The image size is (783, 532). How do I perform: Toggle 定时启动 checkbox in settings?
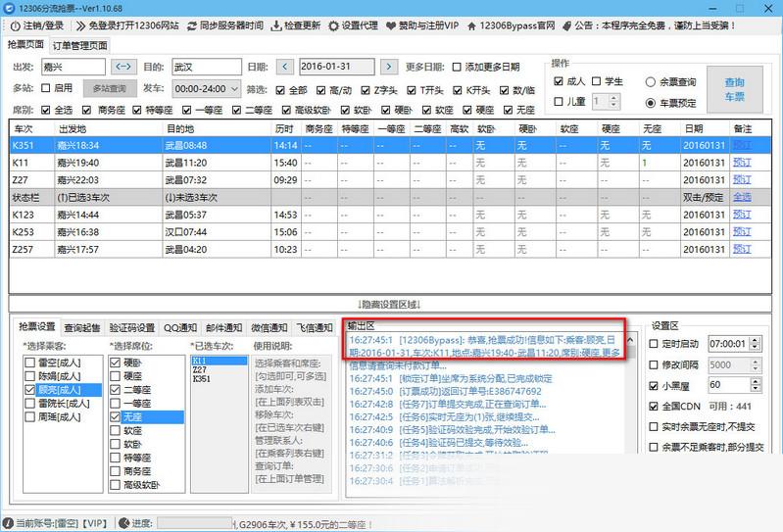tap(656, 344)
